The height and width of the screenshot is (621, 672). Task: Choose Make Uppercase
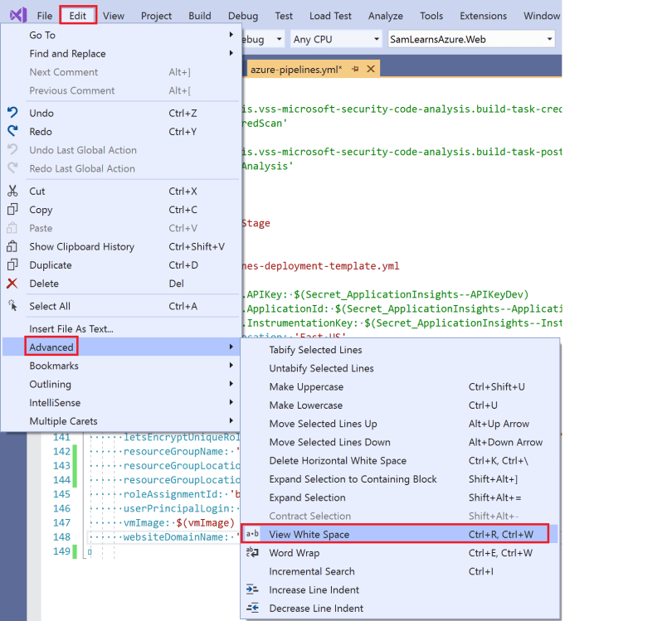(x=400, y=386)
